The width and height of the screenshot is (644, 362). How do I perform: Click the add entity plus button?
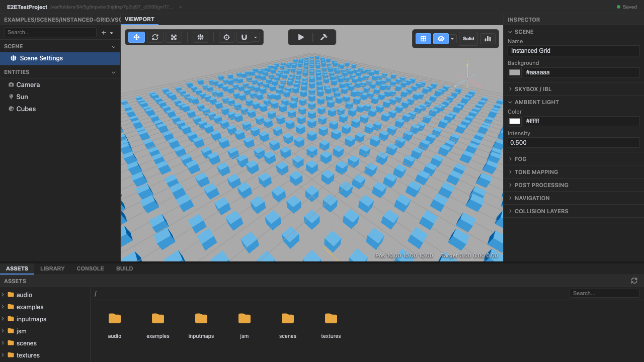point(104,33)
